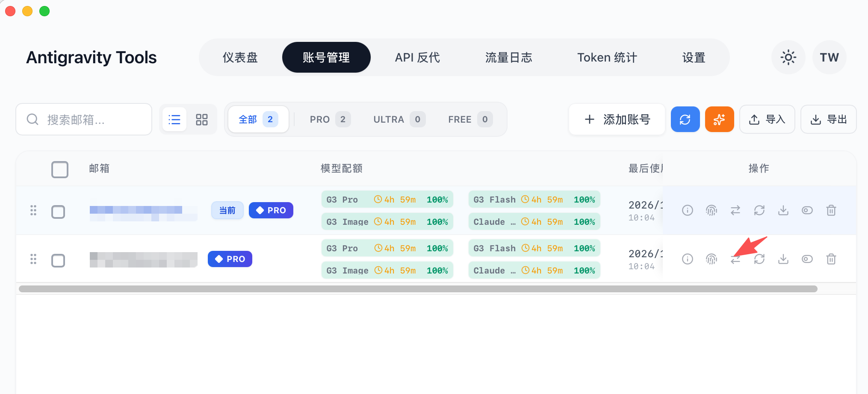
Task: Click the G3 Image quota of the 当前 account
Action: [x=387, y=222]
